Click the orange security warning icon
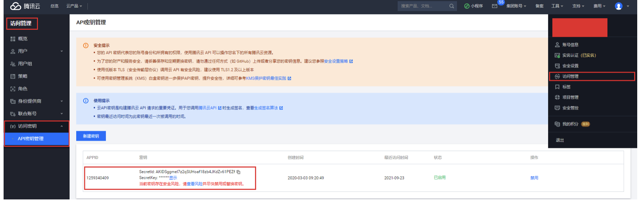This screenshot has height=203, width=644. [x=85, y=45]
